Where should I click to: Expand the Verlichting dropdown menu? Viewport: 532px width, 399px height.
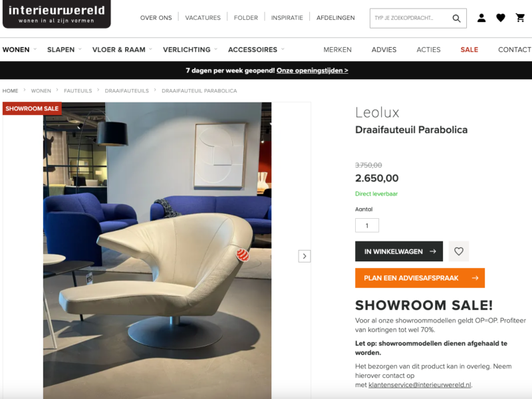(190, 49)
